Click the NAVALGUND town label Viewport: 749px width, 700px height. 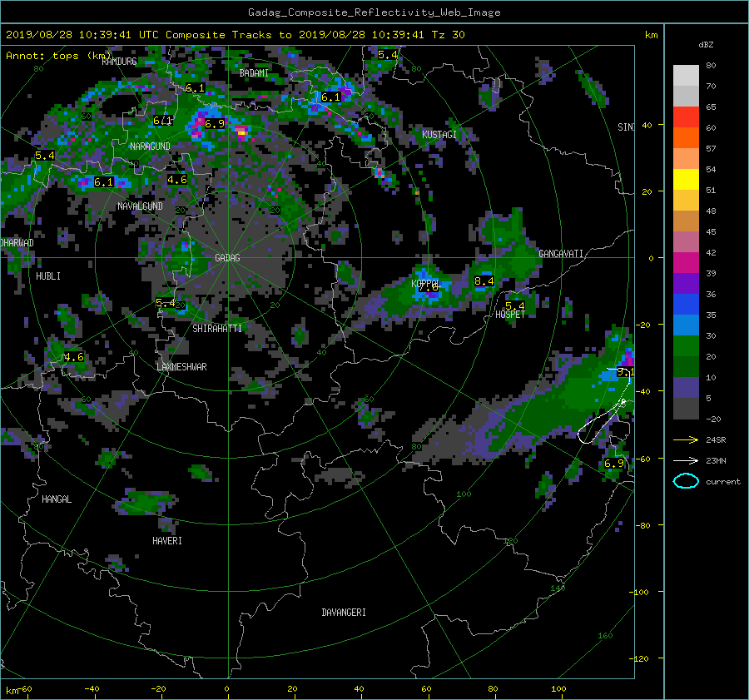pyautogui.click(x=140, y=206)
